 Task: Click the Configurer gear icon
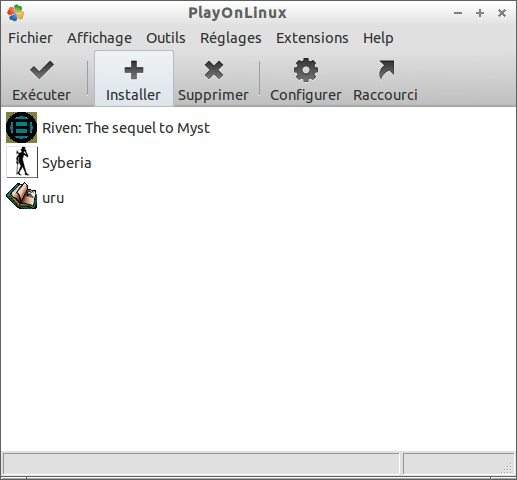point(306,70)
